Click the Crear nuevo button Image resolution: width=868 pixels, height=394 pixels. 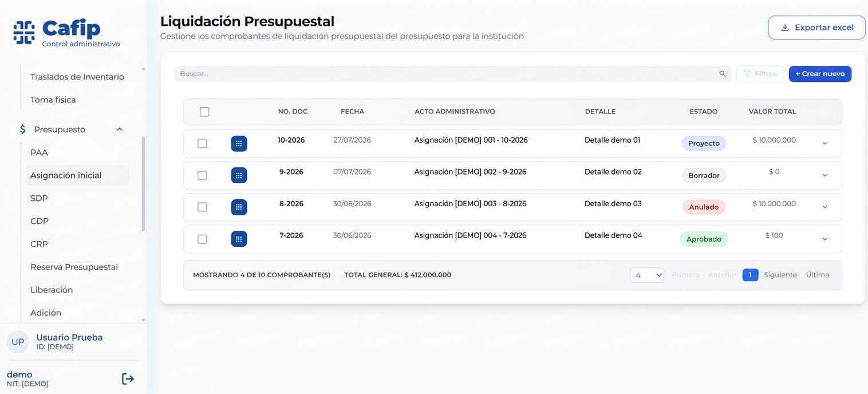820,74
